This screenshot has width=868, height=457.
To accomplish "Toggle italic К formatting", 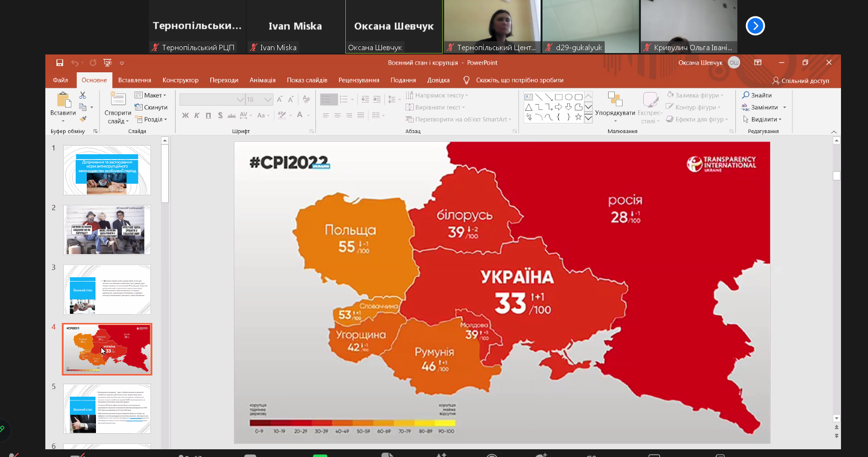I will click(x=197, y=115).
